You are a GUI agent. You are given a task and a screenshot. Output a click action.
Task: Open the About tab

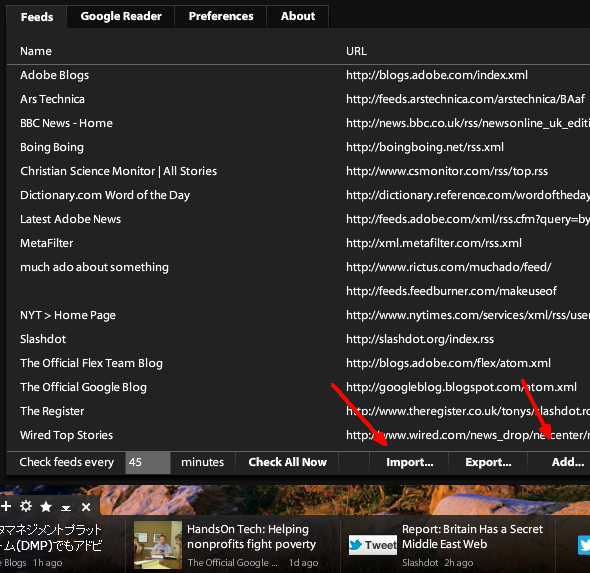click(298, 17)
